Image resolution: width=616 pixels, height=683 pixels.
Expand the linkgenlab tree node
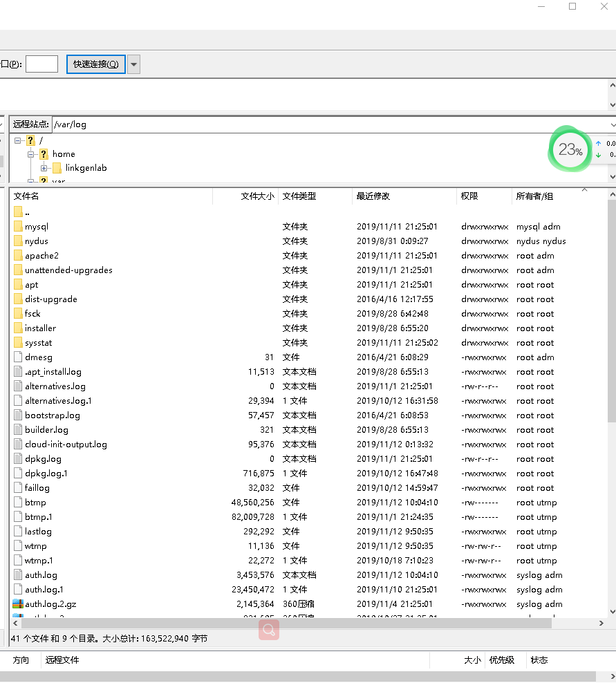(x=44, y=168)
